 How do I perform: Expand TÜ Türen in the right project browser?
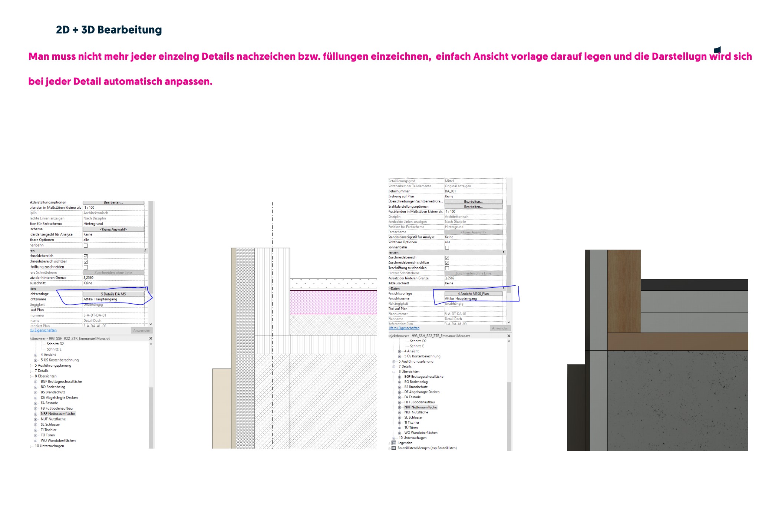(x=400, y=428)
